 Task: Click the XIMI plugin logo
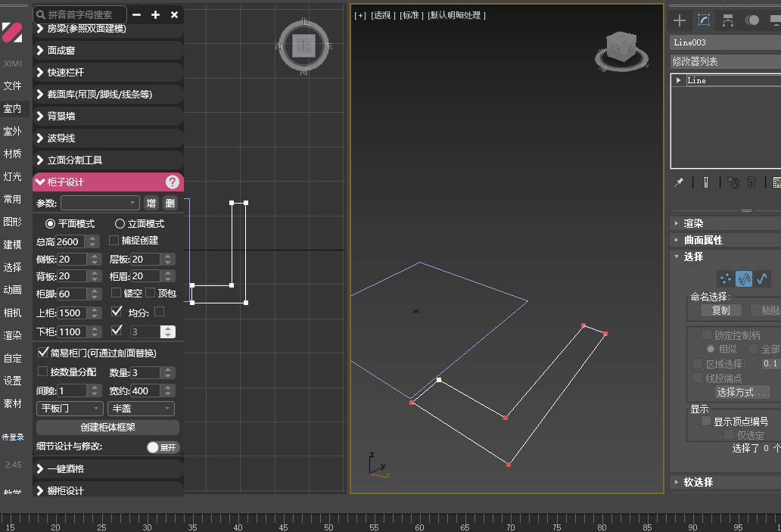12,33
